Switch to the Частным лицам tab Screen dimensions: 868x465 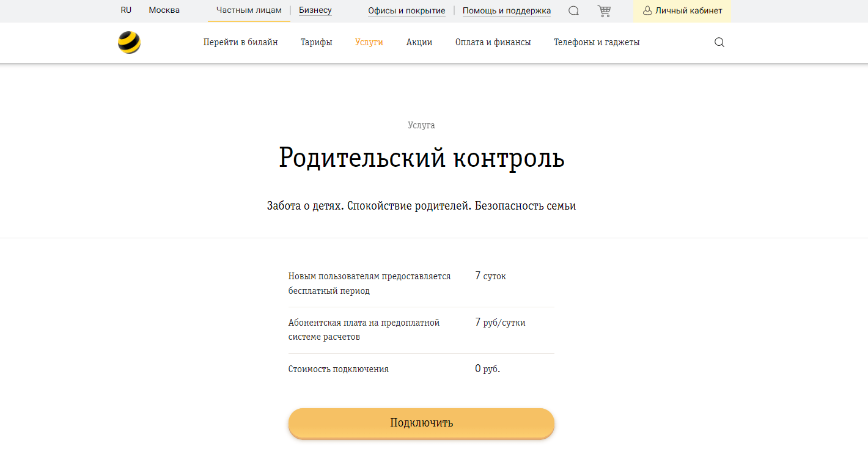point(248,10)
